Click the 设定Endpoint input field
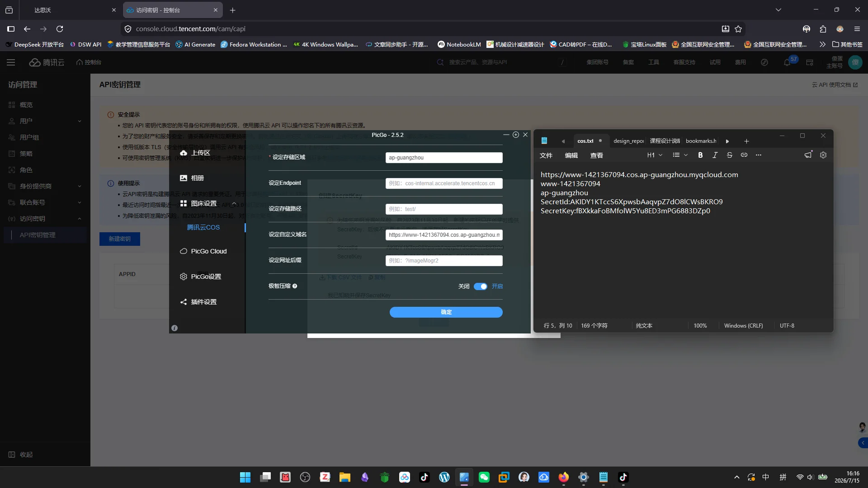The image size is (868, 488). tap(444, 183)
